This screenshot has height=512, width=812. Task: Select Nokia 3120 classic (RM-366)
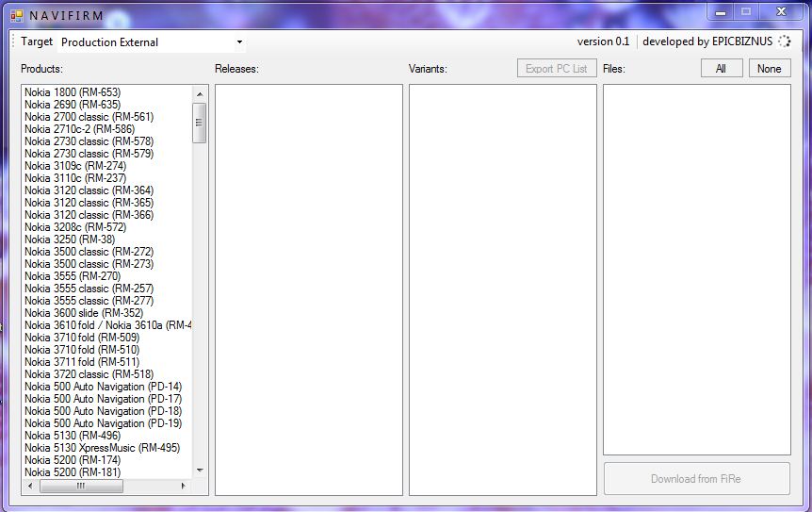pyautogui.click(x=89, y=215)
